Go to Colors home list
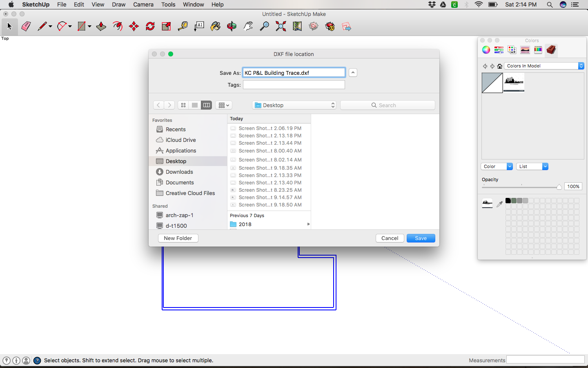 coord(499,66)
